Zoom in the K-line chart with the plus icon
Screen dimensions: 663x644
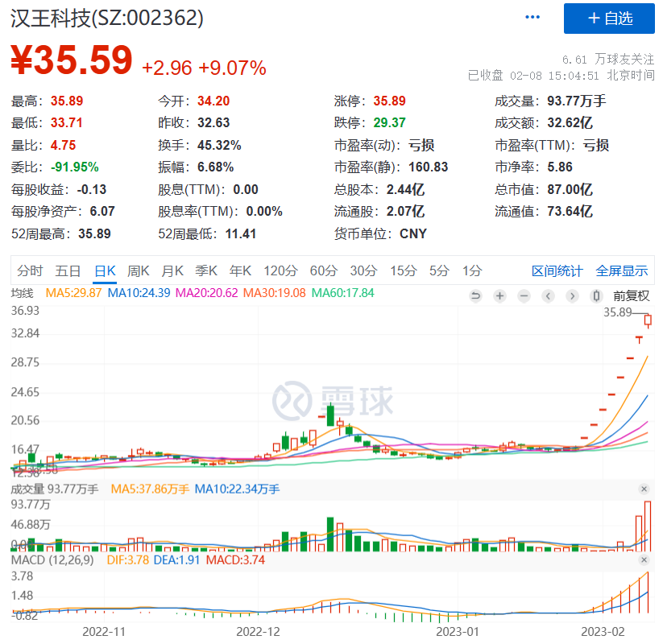[499, 295]
